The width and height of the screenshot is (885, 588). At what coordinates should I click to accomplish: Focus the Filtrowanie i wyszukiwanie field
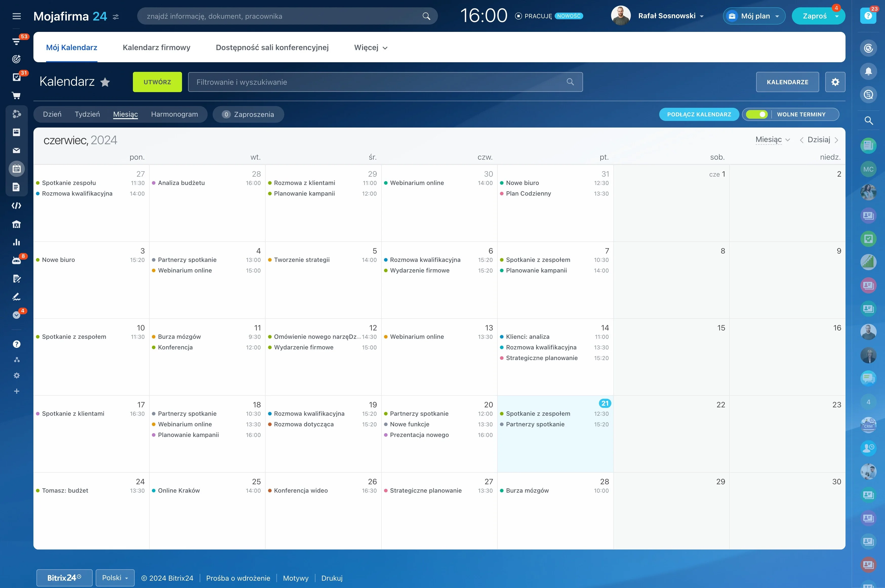point(385,82)
